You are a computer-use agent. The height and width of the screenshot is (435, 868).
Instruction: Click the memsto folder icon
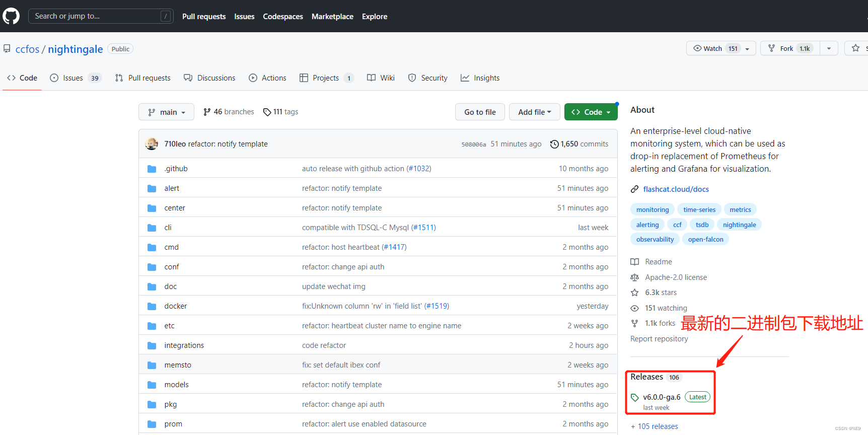click(152, 365)
